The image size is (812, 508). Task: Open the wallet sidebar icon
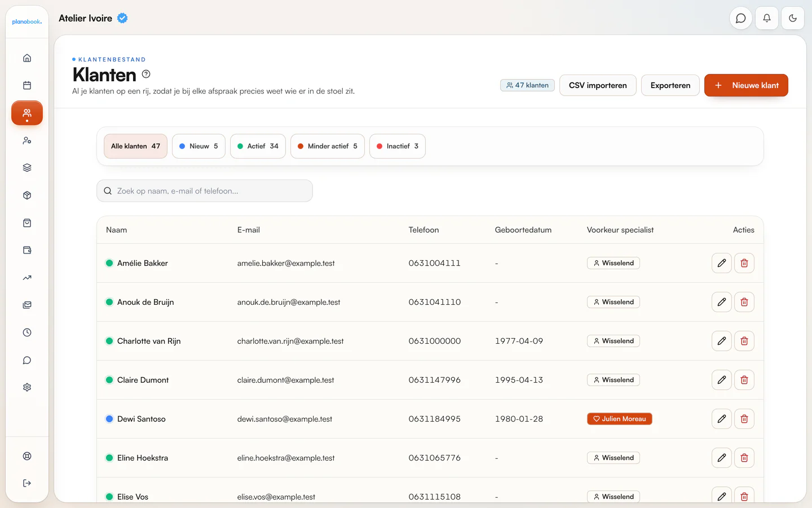pos(27,250)
